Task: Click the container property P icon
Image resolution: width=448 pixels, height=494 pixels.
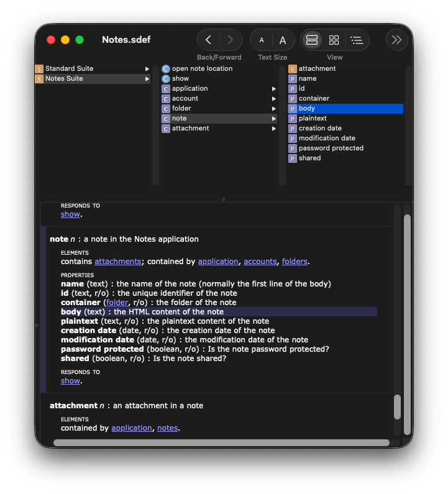Action: pos(293,99)
